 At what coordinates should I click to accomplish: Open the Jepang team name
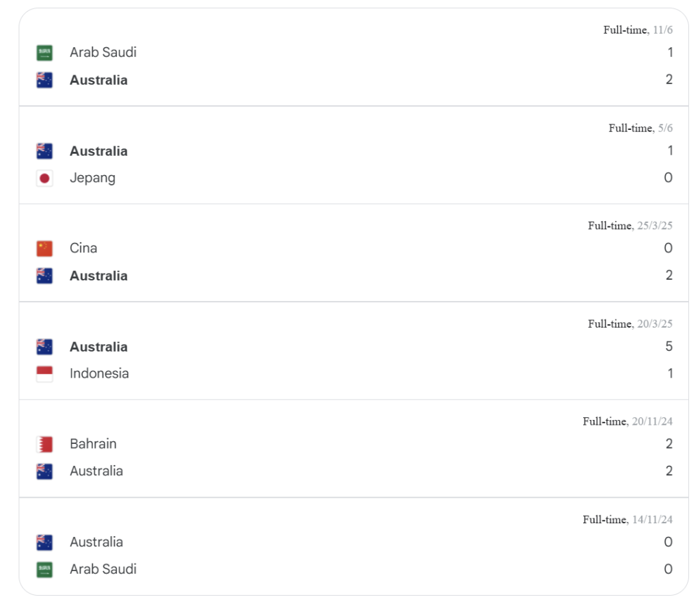tap(92, 178)
